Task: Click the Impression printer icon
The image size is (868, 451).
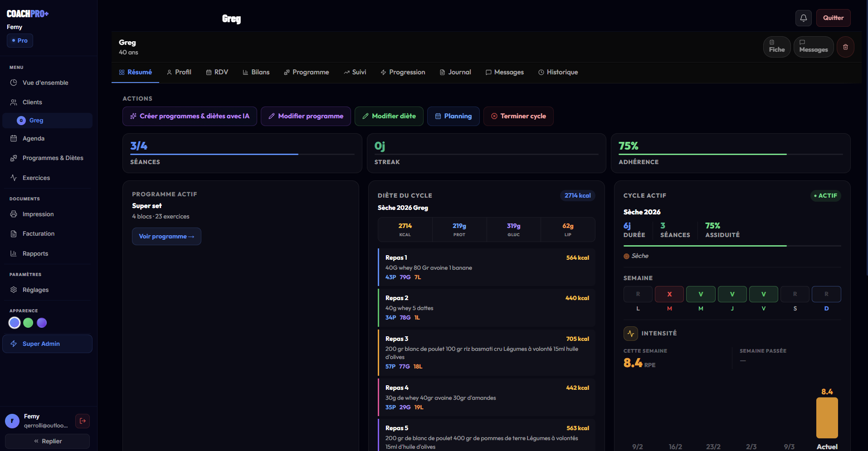Action: (x=14, y=214)
